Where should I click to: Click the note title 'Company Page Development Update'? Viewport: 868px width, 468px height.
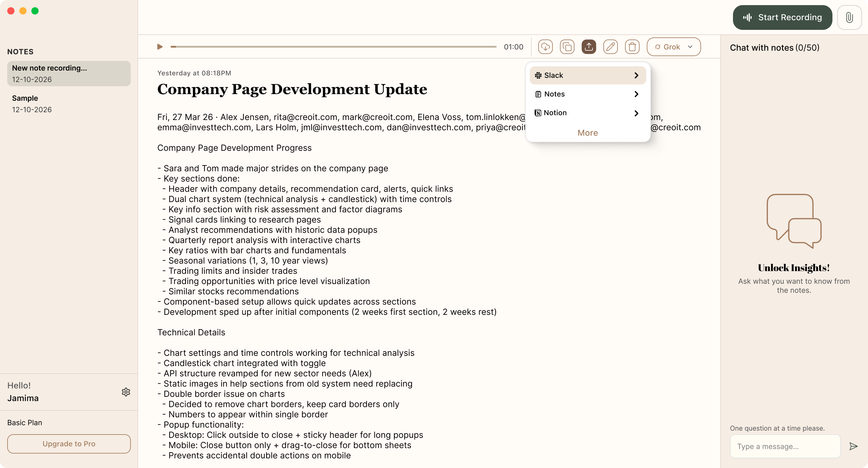(x=292, y=89)
